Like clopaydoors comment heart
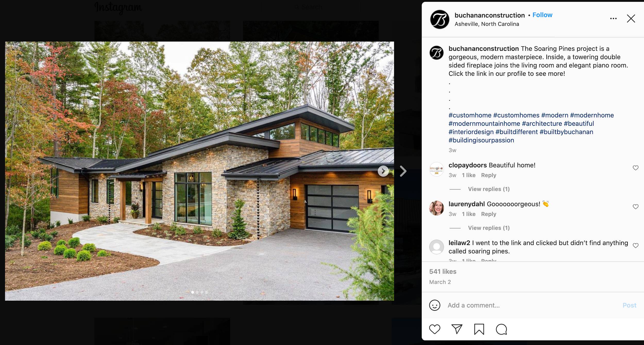This screenshot has width=644, height=345. point(635,168)
